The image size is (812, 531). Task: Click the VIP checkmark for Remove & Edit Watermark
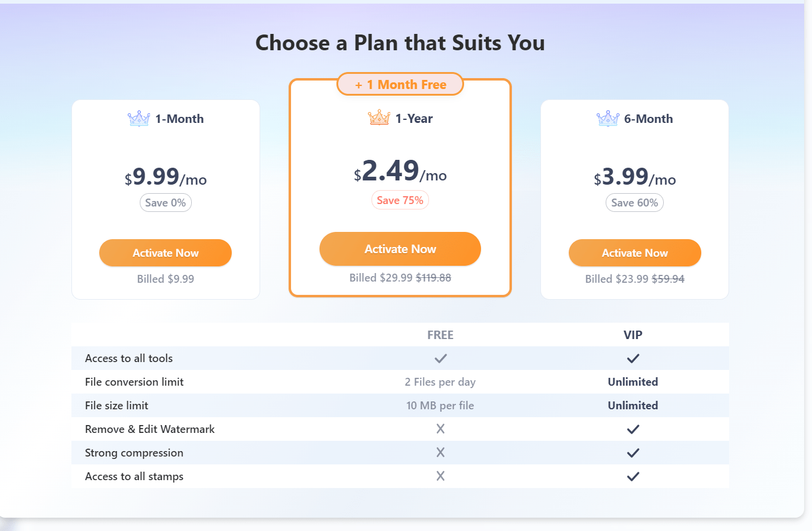click(633, 429)
